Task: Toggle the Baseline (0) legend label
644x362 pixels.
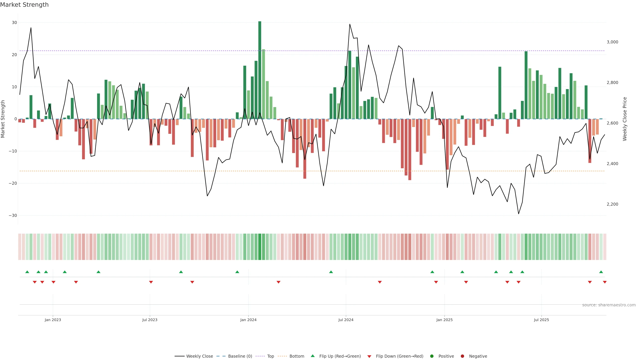Action: [x=240, y=356]
